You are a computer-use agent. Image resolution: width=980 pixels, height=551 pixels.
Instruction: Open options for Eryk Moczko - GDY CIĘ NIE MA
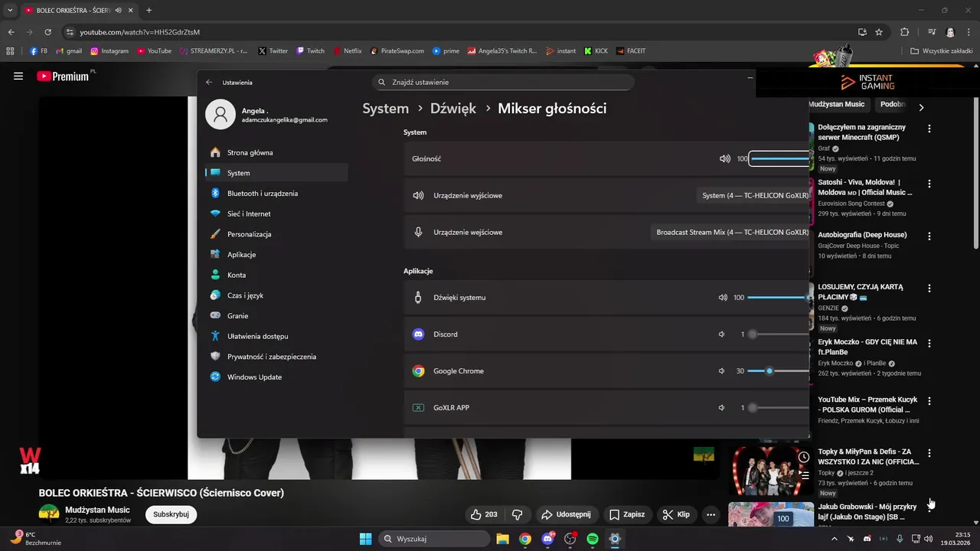pyautogui.click(x=929, y=344)
